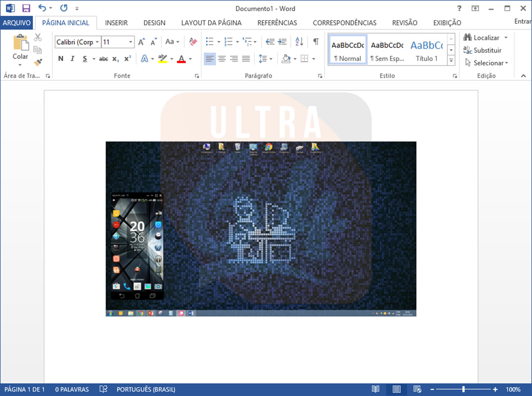Open the LAYOUT DA PÁGINA tab
The width and height of the screenshot is (532, 396).
click(x=211, y=23)
